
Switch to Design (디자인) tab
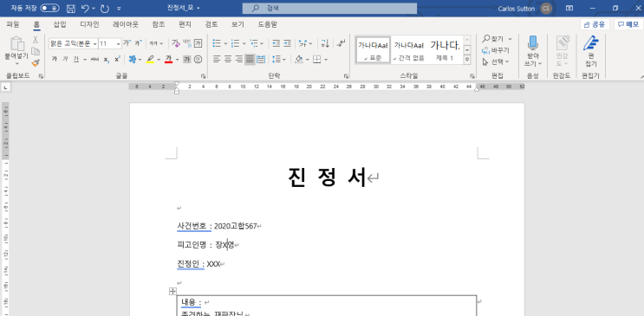coord(89,24)
